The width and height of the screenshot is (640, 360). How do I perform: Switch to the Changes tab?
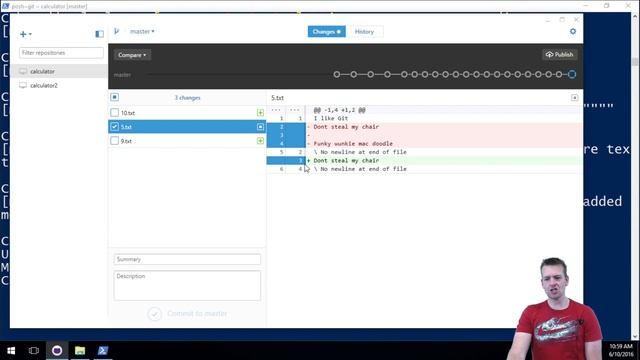tap(327, 31)
